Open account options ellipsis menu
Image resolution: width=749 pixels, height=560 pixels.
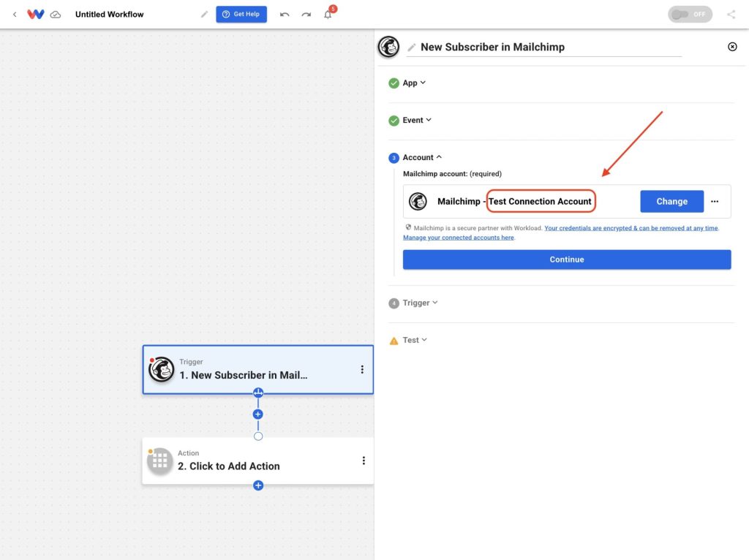pos(715,202)
